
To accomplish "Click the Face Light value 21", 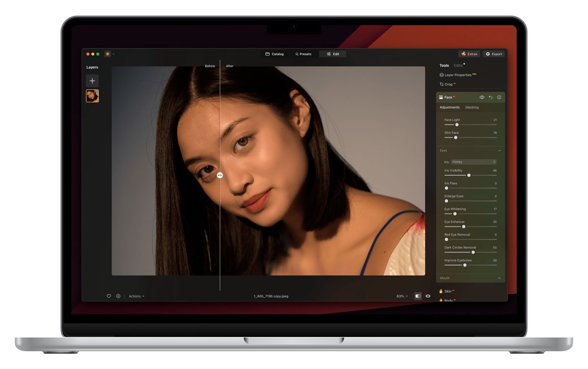I will pos(495,120).
